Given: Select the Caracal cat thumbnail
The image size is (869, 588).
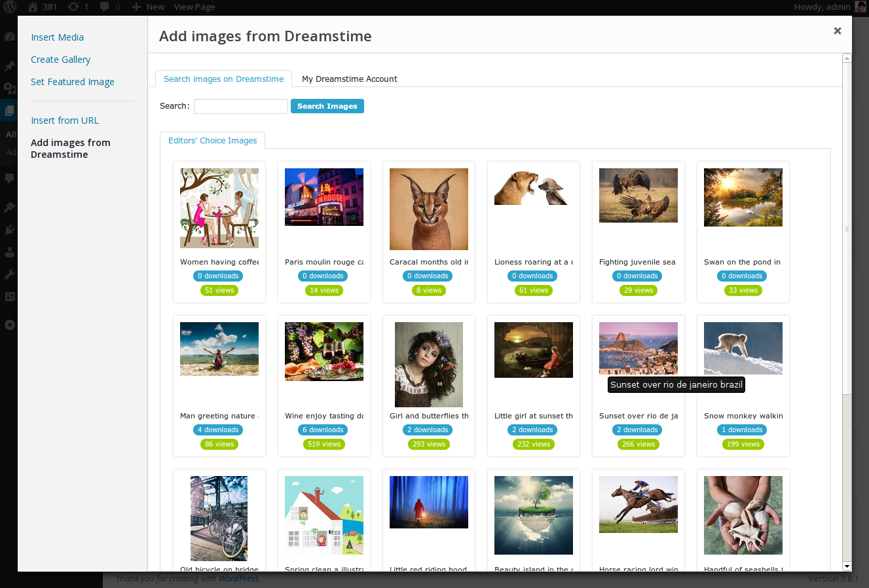Looking at the screenshot, I should [x=429, y=209].
